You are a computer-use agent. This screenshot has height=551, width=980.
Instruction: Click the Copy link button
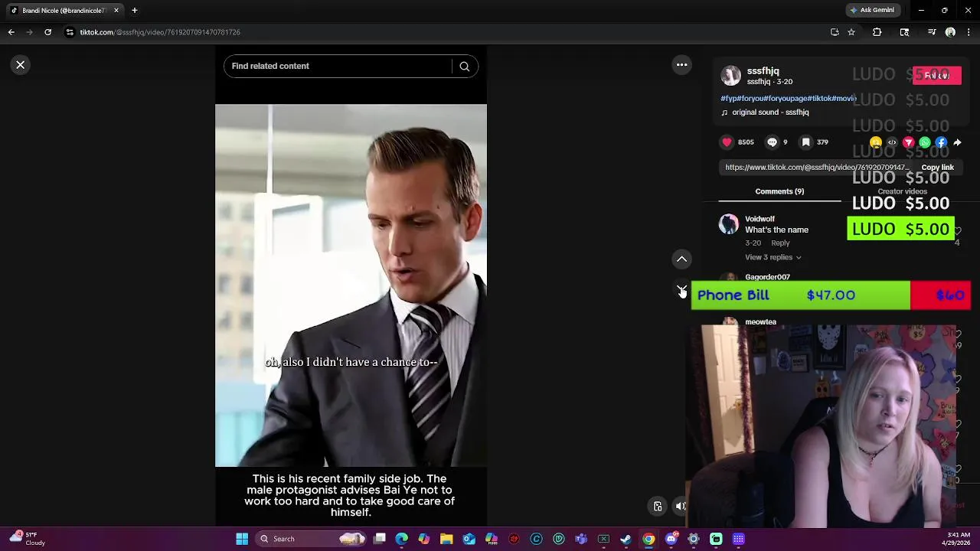tap(937, 168)
